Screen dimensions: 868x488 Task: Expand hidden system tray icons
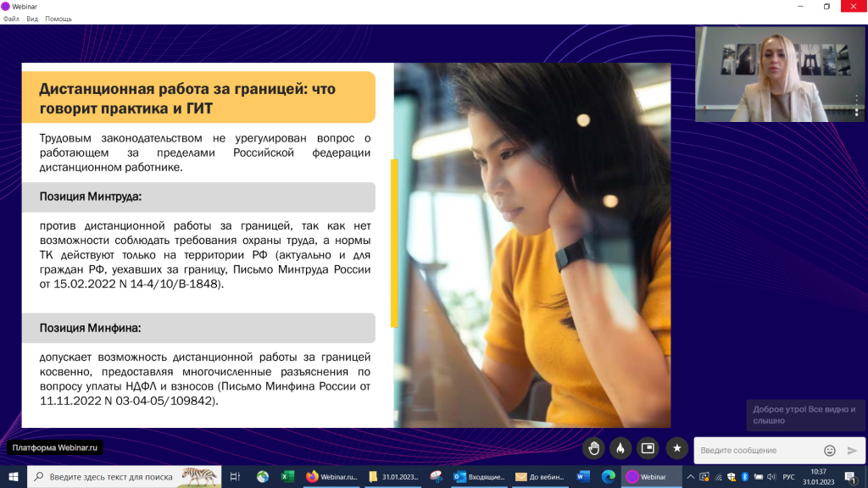[x=691, y=476]
